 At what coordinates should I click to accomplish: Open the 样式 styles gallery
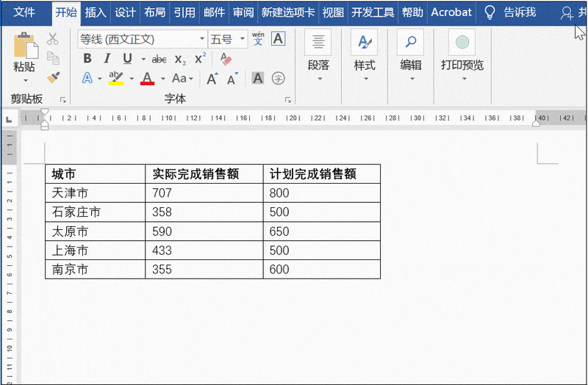tap(365, 57)
